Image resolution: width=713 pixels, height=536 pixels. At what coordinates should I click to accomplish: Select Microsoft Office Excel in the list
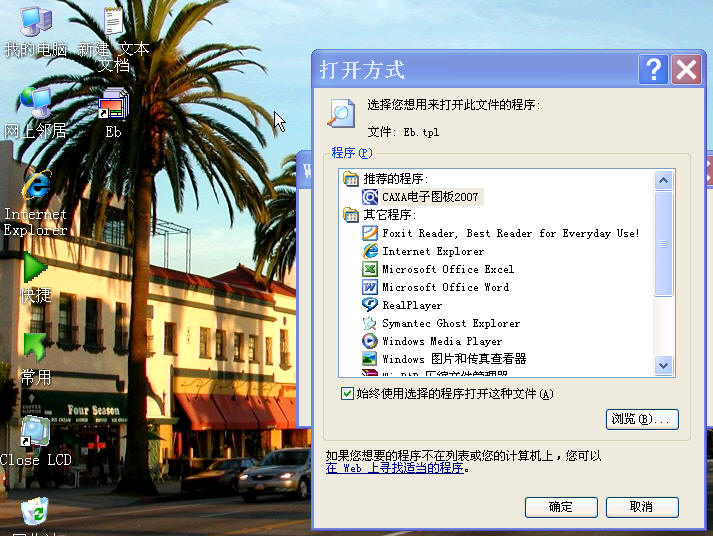448,269
